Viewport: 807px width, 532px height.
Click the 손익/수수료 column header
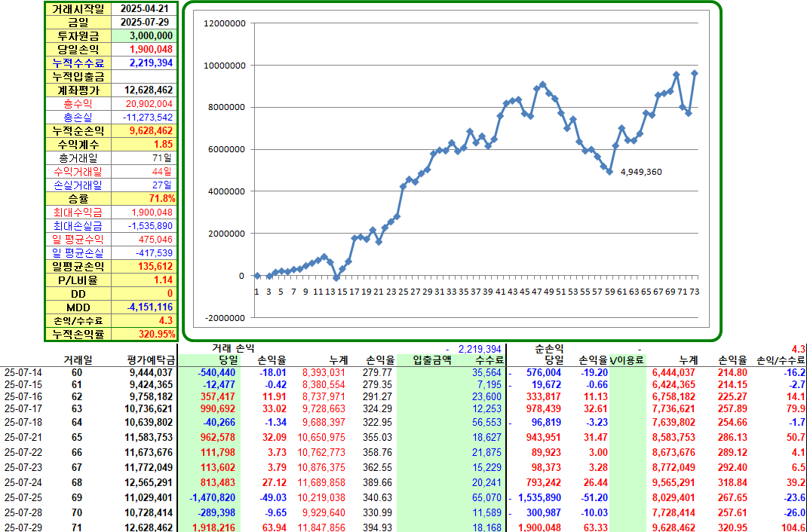(x=781, y=359)
